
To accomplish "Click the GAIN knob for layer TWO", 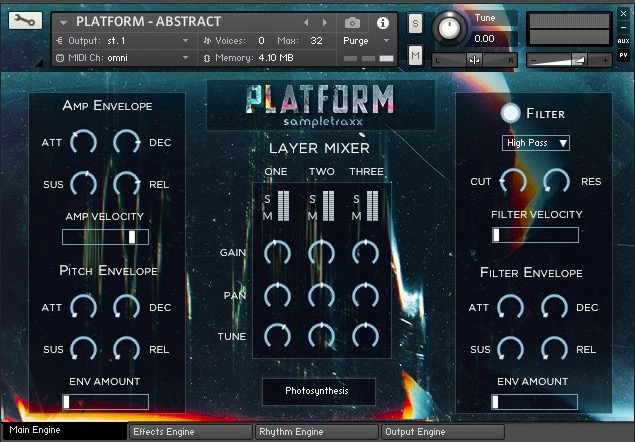I will (x=322, y=253).
